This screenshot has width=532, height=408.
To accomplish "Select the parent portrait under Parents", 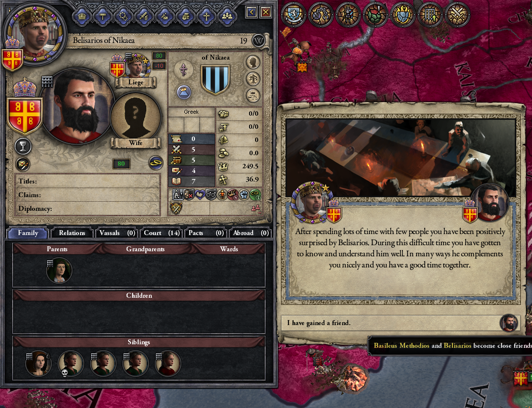I will tap(59, 270).
